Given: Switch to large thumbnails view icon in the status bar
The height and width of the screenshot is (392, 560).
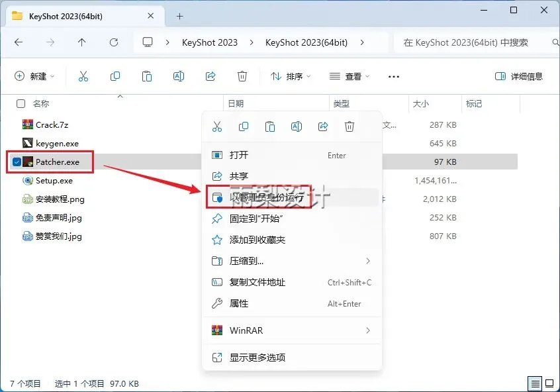Looking at the screenshot, I should (x=549, y=384).
